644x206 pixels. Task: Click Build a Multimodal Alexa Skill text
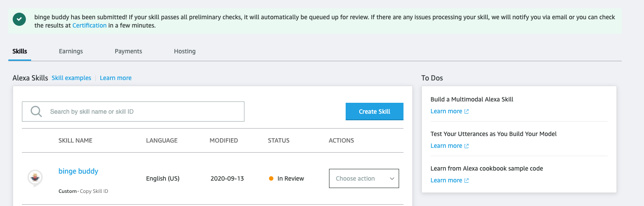click(472, 99)
